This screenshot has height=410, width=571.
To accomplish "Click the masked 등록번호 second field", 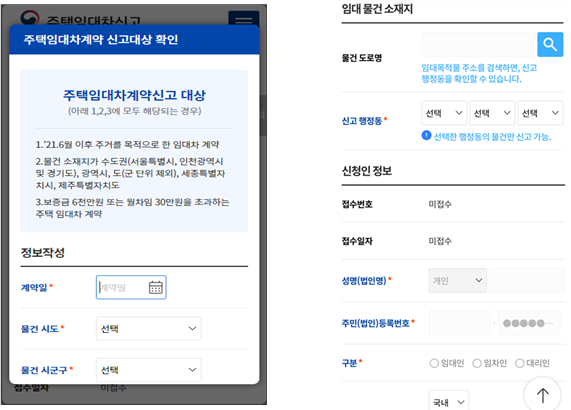I will coord(529,323).
